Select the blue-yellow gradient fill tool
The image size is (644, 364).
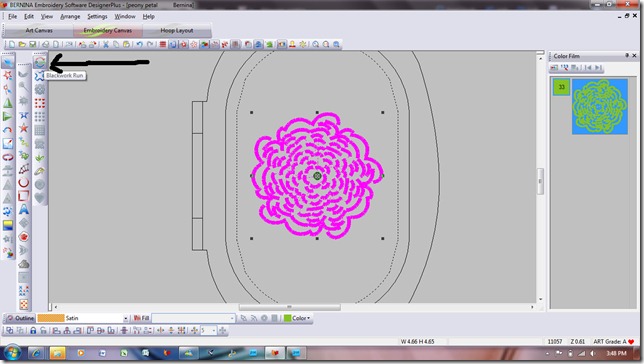(7, 225)
